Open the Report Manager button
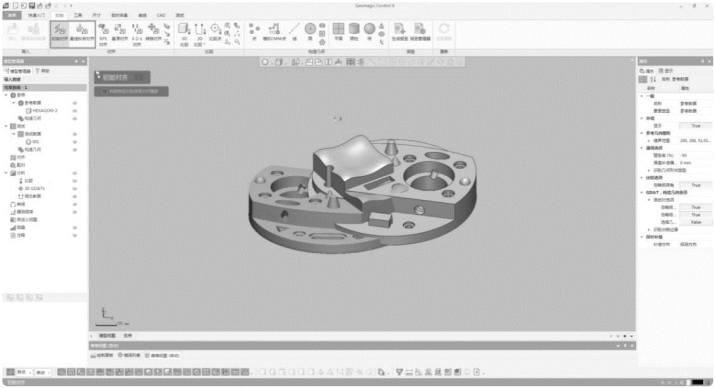 [x=420, y=32]
